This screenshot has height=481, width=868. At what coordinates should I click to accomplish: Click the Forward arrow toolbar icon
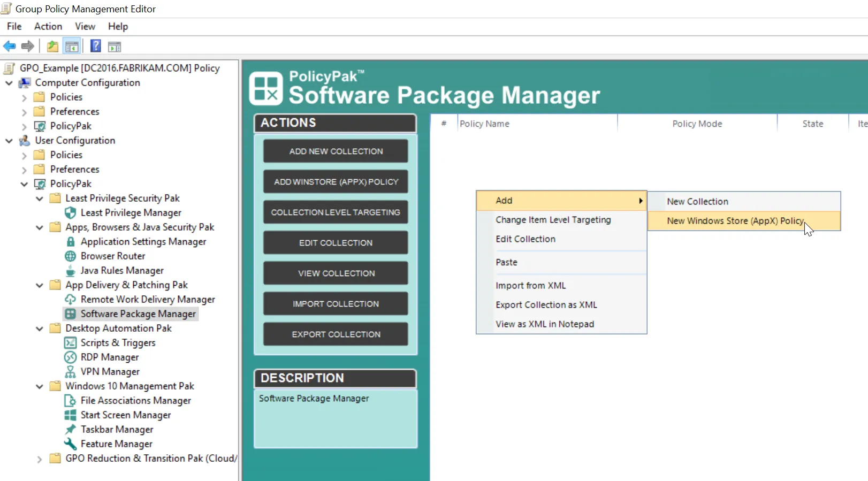(x=28, y=47)
